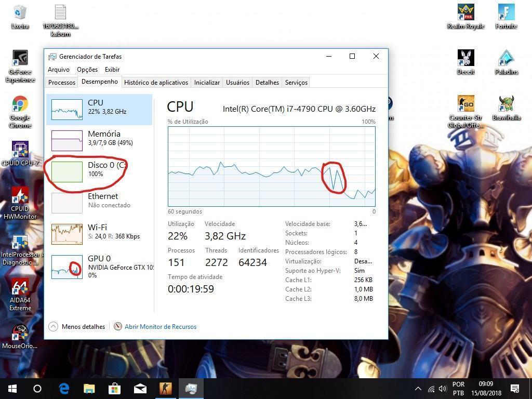Click the 0:00:19:59 uptime value
The image size is (532, 399).
point(191,289)
